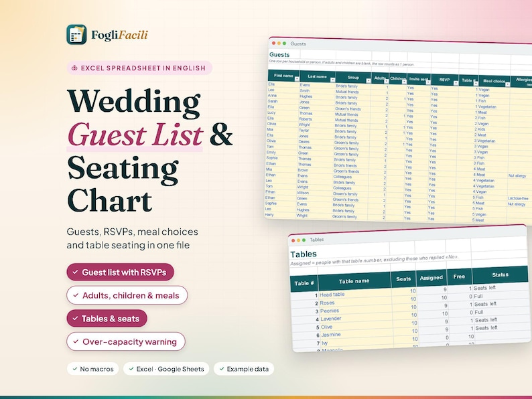Click the Tables sheet heading cell
532x399 pixels.
304,254
